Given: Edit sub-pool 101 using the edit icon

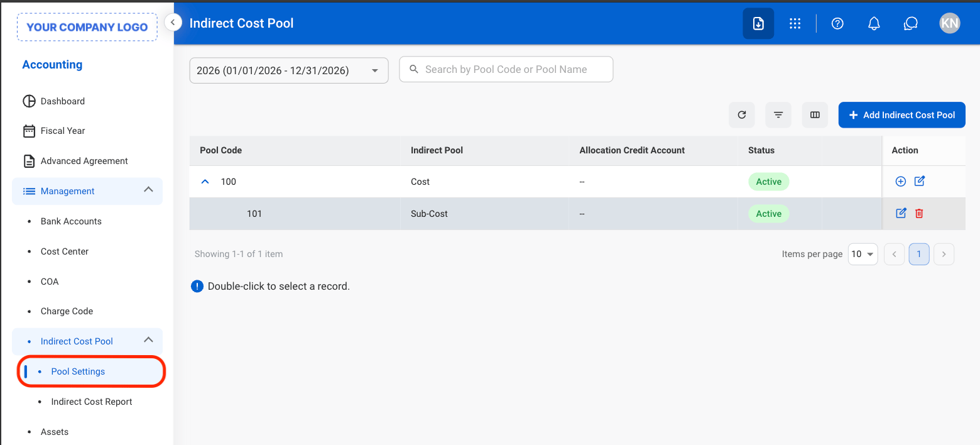Looking at the screenshot, I should tap(901, 213).
